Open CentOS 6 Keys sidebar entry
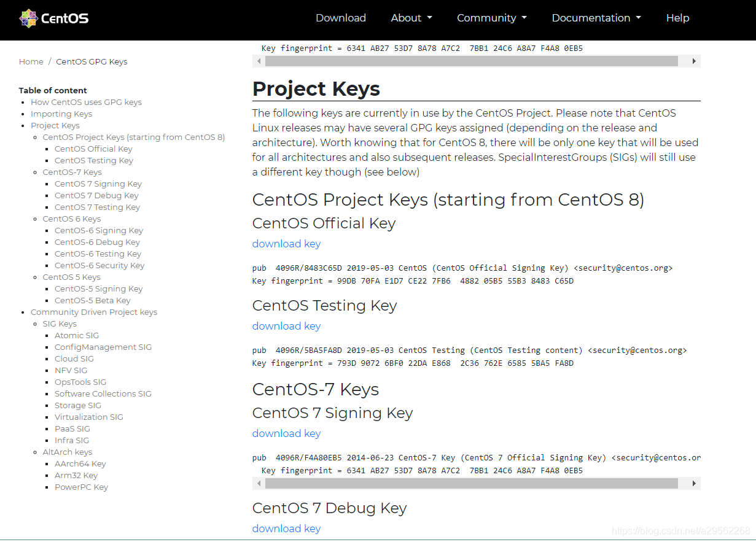 pos(71,219)
